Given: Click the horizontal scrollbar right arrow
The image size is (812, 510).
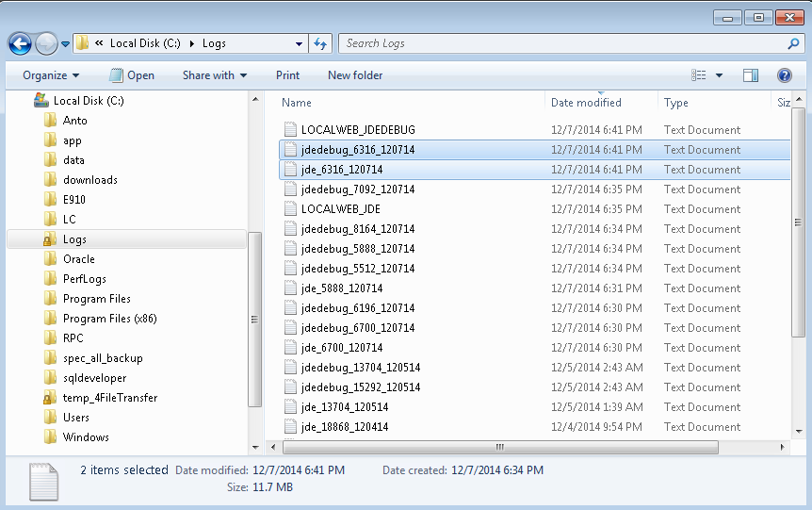Looking at the screenshot, I should [782, 447].
